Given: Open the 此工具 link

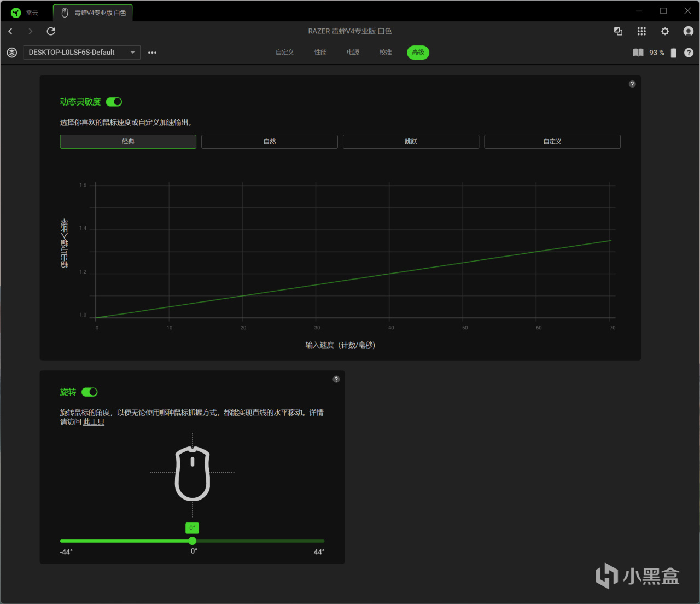Looking at the screenshot, I should (x=94, y=422).
